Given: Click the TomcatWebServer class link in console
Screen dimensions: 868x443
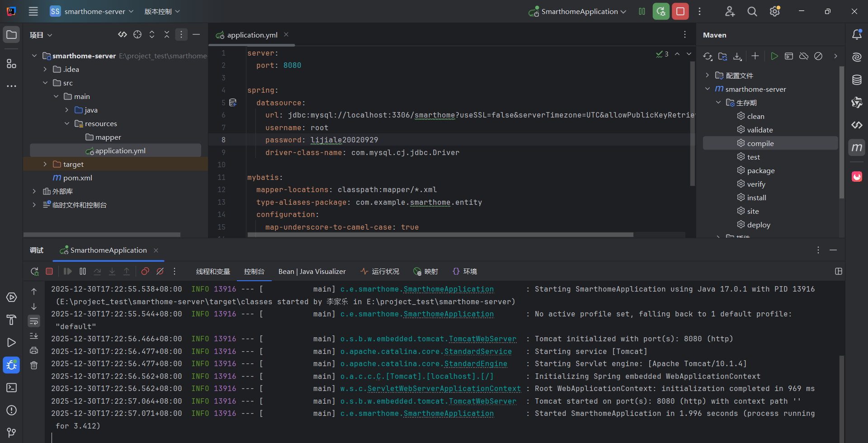Looking at the screenshot, I should tap(482, 339).
